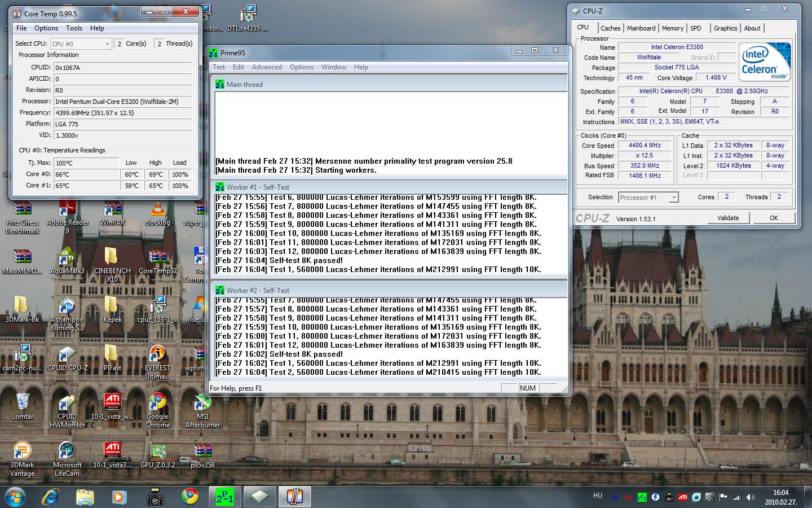812x508 pixels.
Task: Switch to the Caches tab in CPU-Z
Action: [x=610, y=28]
